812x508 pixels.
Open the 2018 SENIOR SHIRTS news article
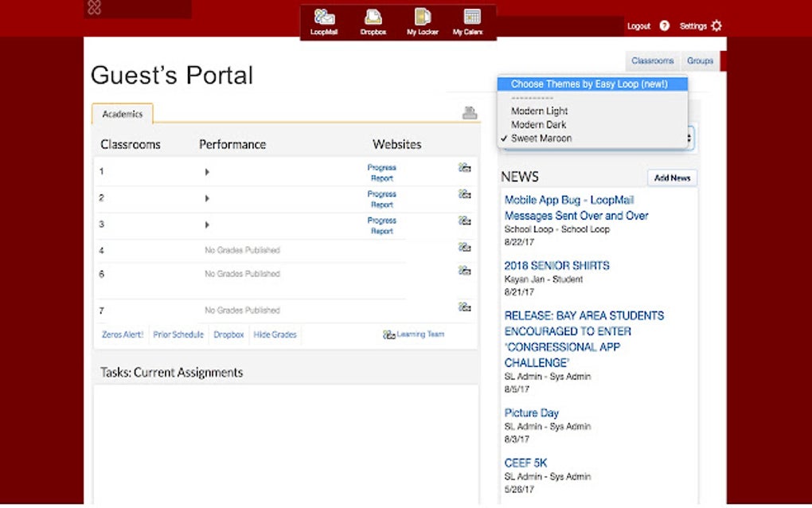pos(556,265)
